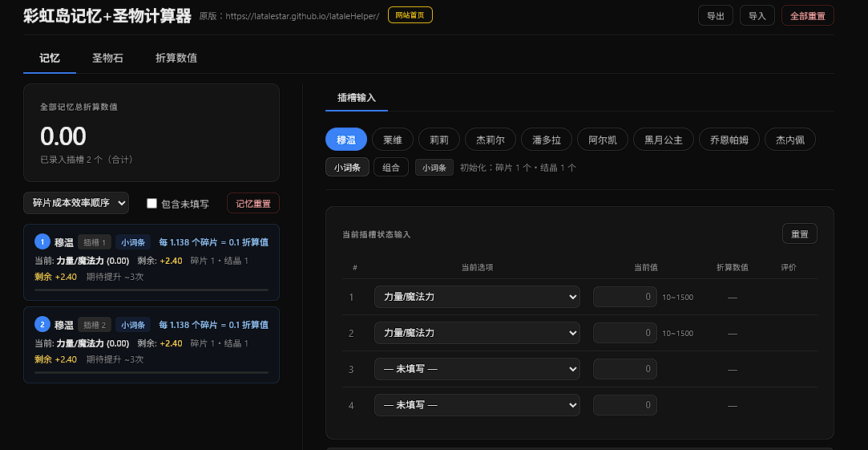Viewport: 868px width, 450px height.
Task: Select the 乔恩帕姆 character pill
Action: coord(729,140)
